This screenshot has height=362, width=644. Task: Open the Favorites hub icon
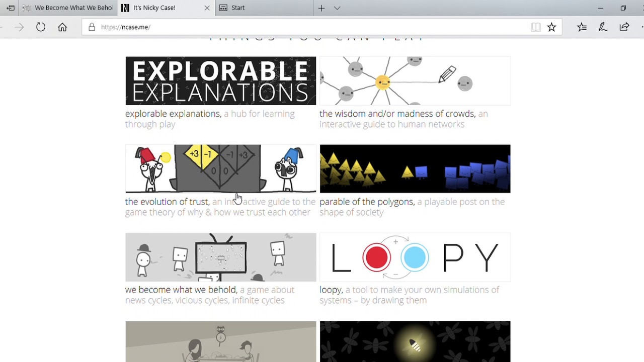point(582,27)
